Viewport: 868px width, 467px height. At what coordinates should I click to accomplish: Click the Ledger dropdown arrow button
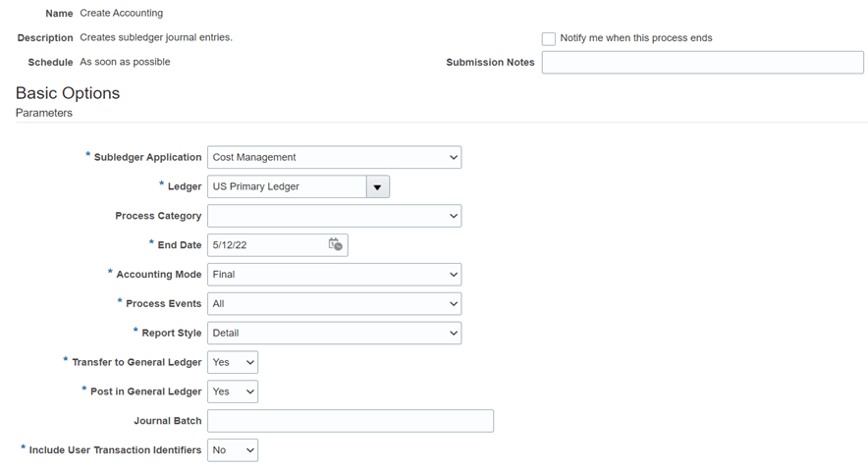[377, 186]
